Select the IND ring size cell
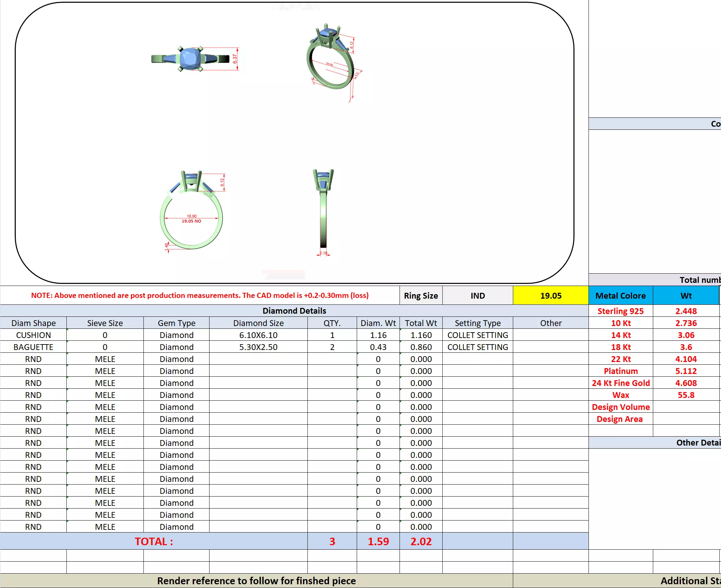The height and width of the screenshot is (588, 721). tap(478, 296)
